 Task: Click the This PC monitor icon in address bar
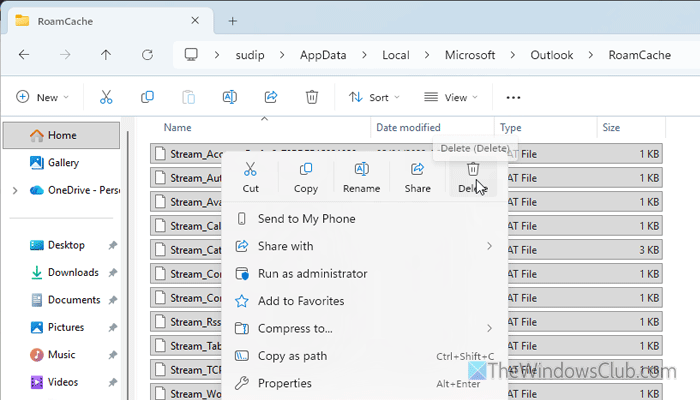[191, 54]
